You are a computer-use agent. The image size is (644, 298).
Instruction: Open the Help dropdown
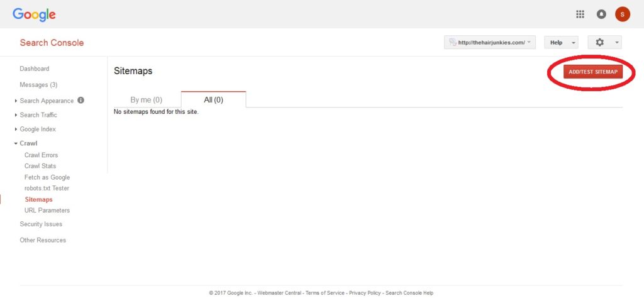(x=561, y=42)
